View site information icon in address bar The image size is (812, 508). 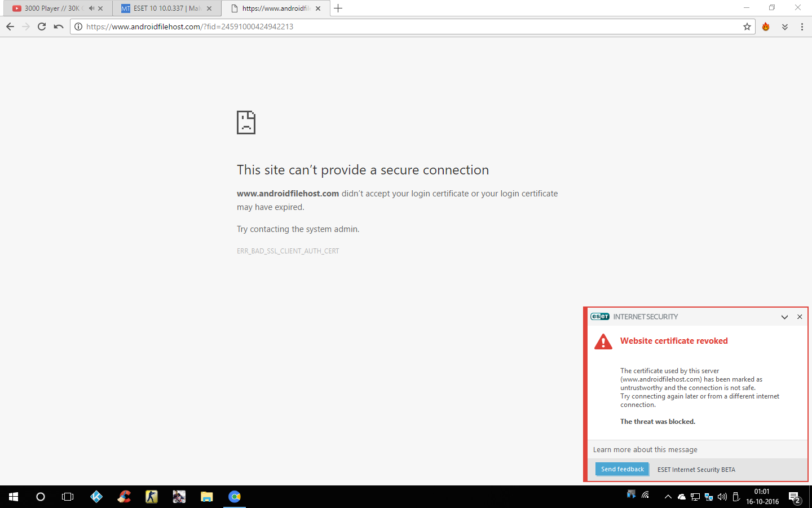78,27
